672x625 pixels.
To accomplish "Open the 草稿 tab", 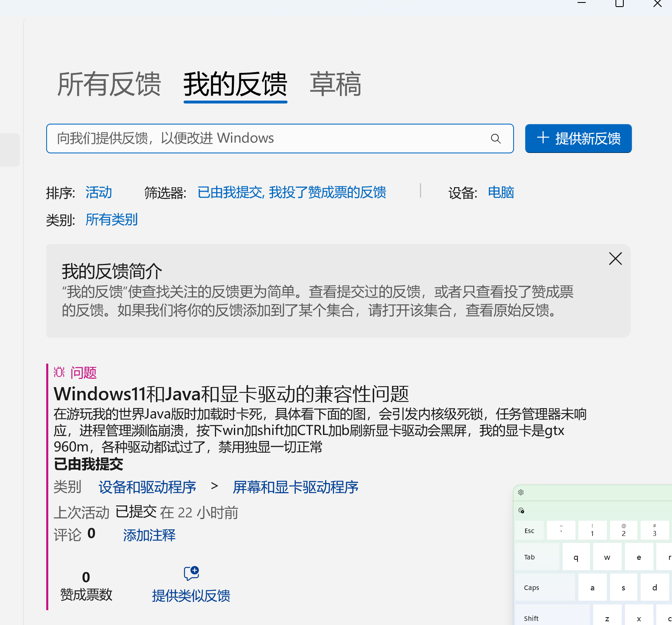I will 336,85.
